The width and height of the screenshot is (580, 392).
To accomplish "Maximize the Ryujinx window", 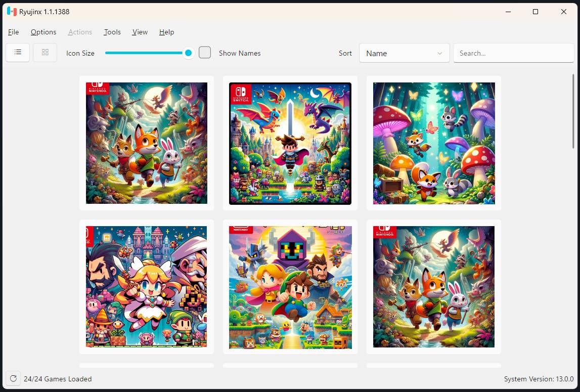I will [x=535, y=12].
